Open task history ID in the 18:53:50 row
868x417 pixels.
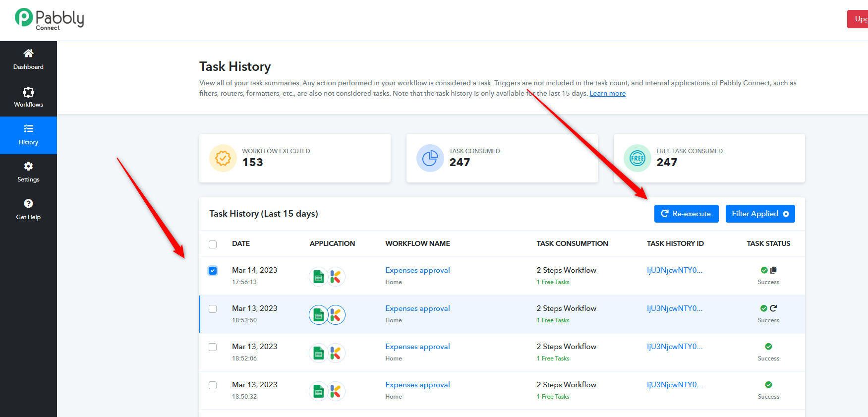[x=675, y=308]
